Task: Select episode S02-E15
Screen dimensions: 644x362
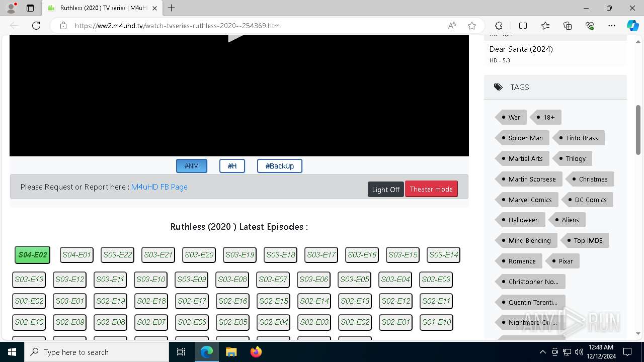Action: tap(273, 301)
